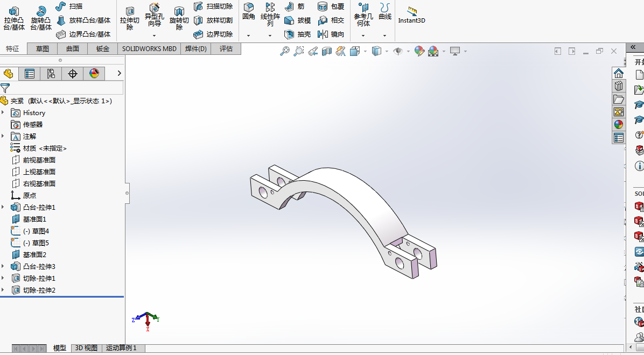Viewport: 644px width, 355px height.
Task: Expand the 凸台-拉伸3 feature
Action: pos(3,266)
